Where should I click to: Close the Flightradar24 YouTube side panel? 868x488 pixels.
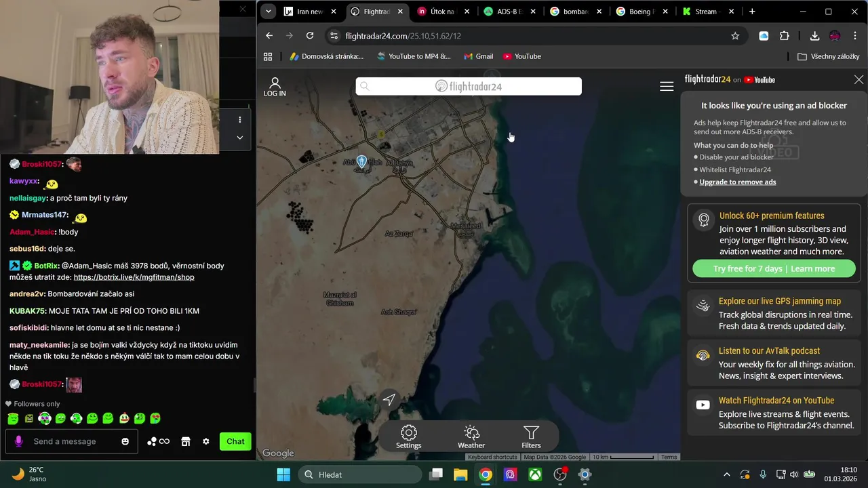859,79
